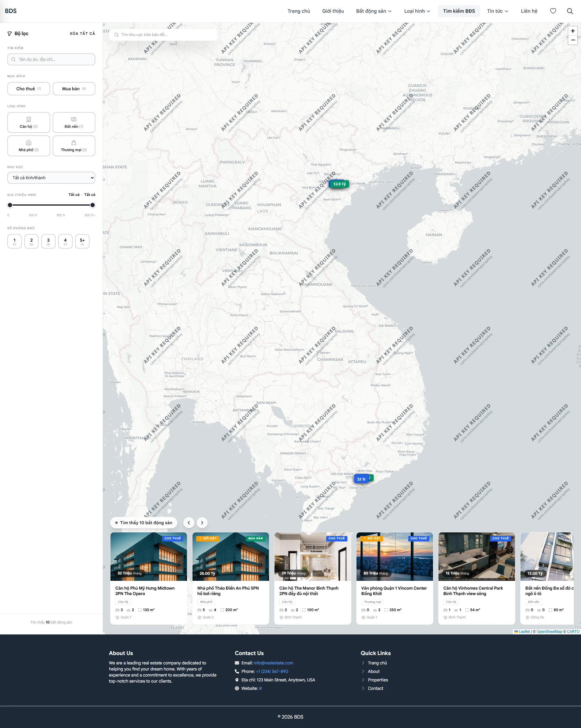581x728 pixels.
Task: Toggle the Cho thuê purpose filter
Action: (29, 89)
